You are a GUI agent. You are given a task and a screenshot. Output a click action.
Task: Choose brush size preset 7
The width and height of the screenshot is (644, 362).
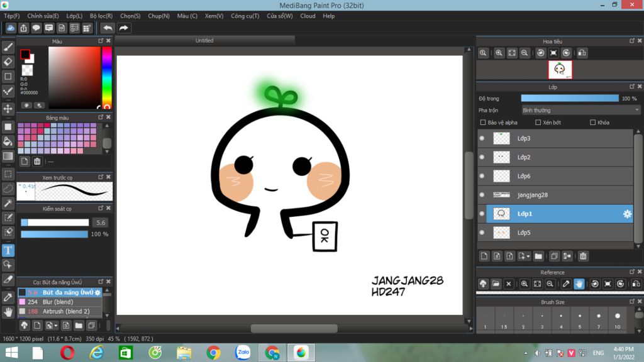coord(599,320)
